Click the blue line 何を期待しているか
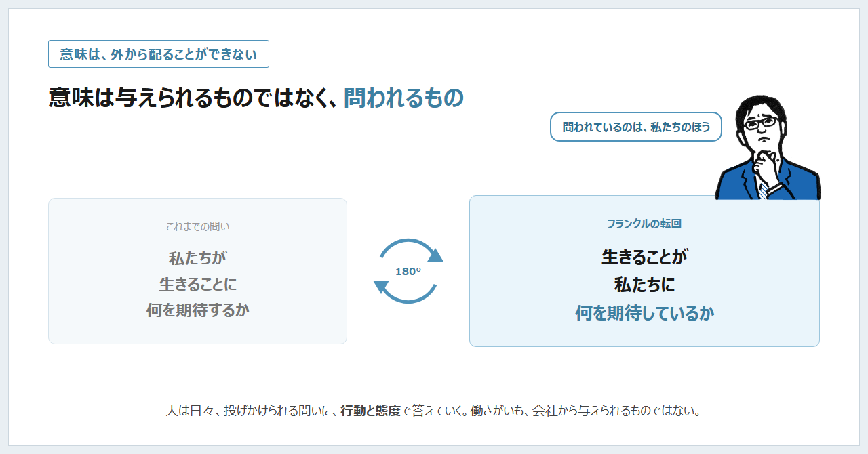The height and width of the screenshot is (454, 868). point(644,313)
